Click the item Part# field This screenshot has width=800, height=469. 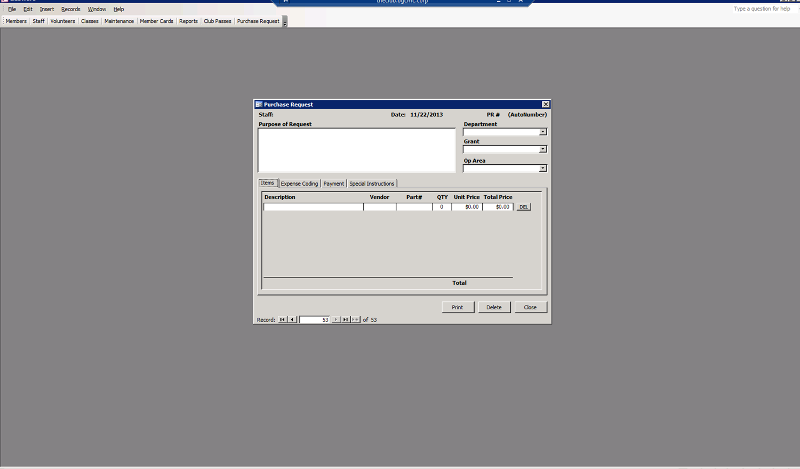[414, 207]
